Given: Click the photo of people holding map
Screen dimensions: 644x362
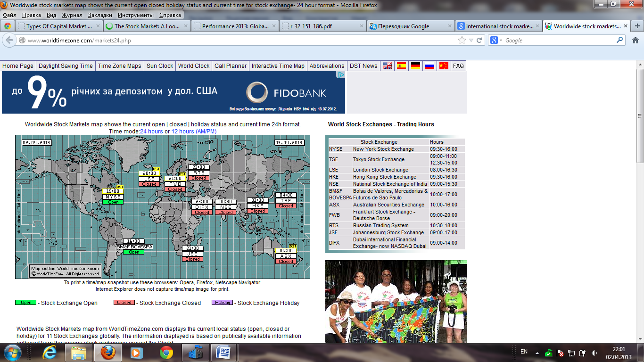Looking at the screenshot, I should point(396,302).
